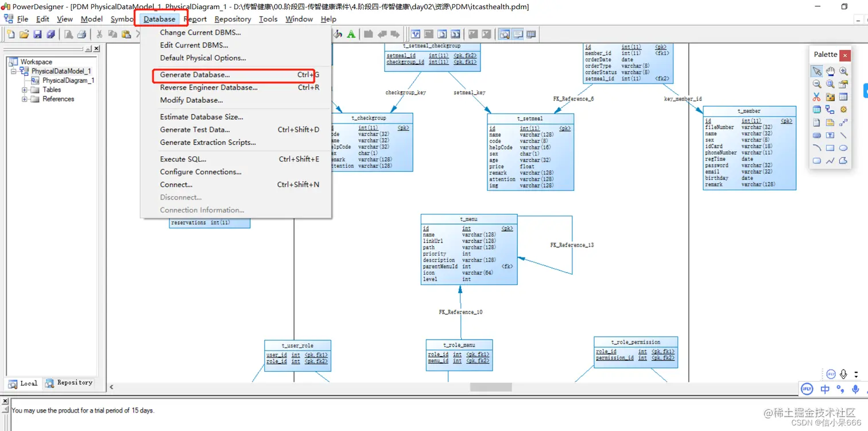This screenshot has height=431, width=868.
Task: Choose Generate Test Data menu entry
Action: point(236,129)
